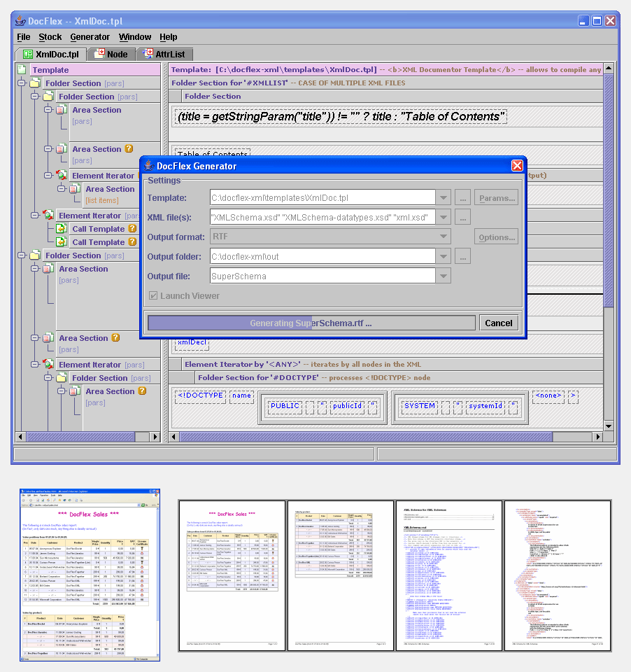
Task: Click the Template root node icon
Action: [22, 69]
